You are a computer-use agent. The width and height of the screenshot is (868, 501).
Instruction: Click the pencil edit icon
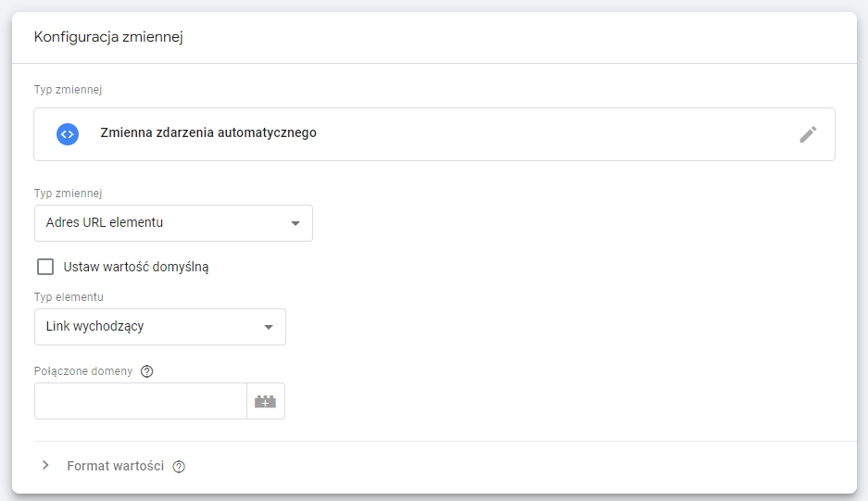(x=808, y=134)
